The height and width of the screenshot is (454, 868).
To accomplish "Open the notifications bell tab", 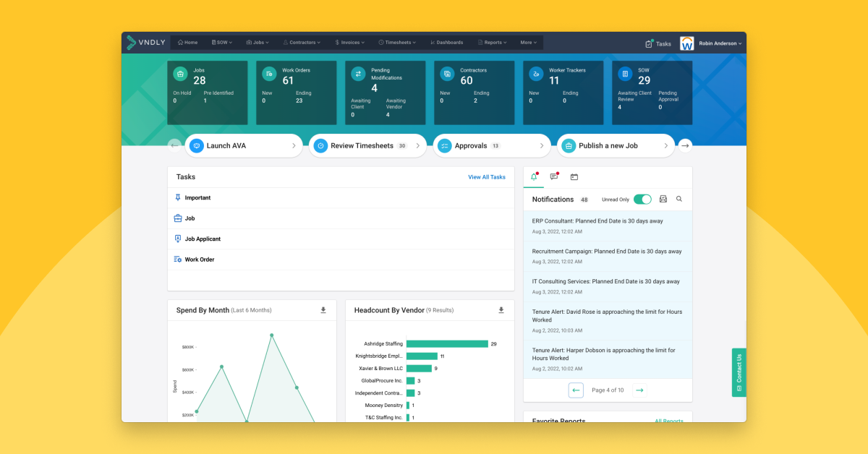I will tap(534, 177).
